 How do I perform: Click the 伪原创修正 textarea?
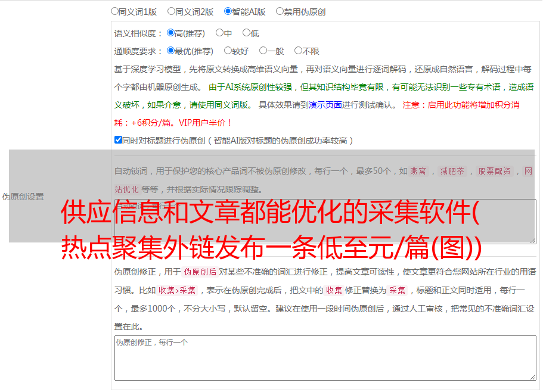[325, 358]
